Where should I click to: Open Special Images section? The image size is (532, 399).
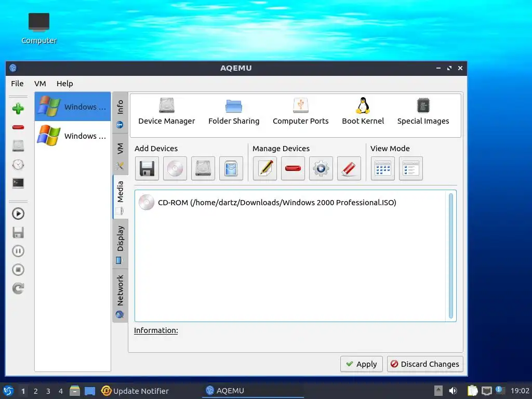pos(423,111)
